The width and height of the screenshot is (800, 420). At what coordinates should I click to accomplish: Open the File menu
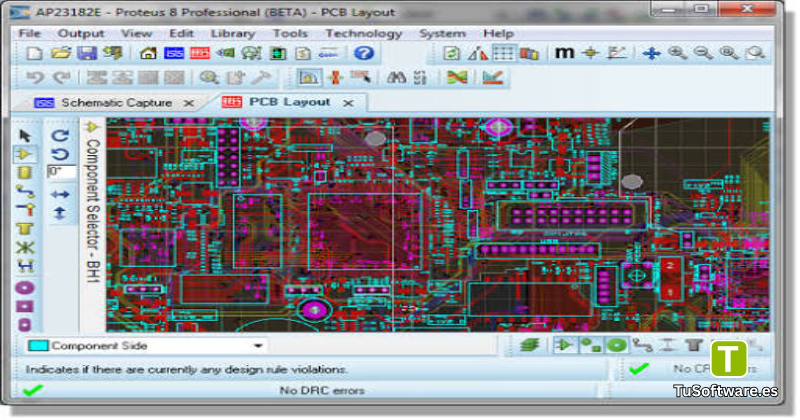(29, 34)
